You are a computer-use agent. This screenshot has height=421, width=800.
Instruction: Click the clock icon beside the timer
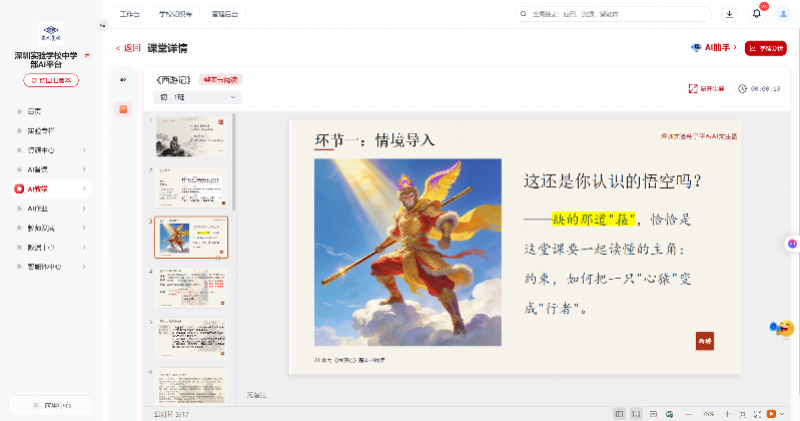742,89
